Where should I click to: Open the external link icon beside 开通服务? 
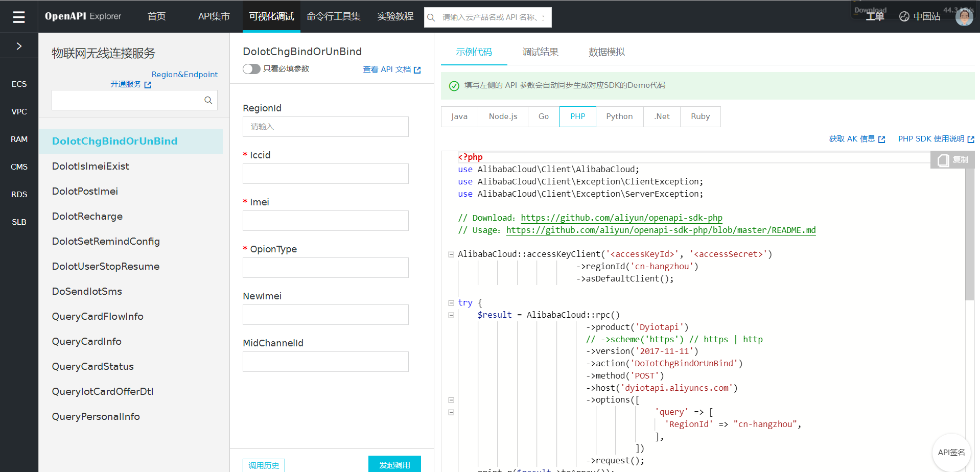pyautogui.click(x=148, y=85)
